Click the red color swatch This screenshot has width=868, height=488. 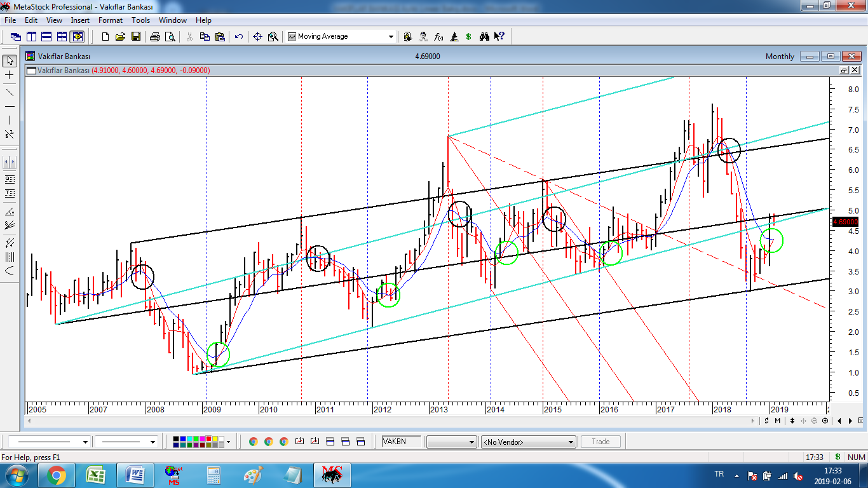(x=208, y=438)
